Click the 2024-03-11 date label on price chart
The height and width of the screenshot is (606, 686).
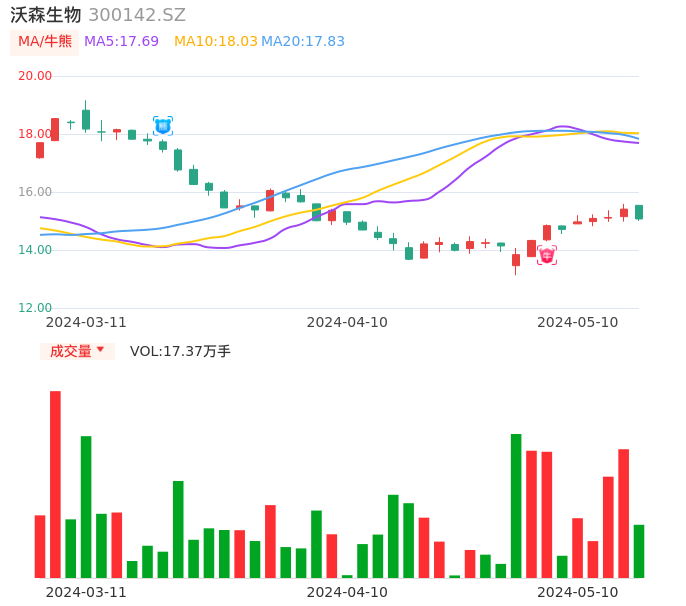click(86, 322)
